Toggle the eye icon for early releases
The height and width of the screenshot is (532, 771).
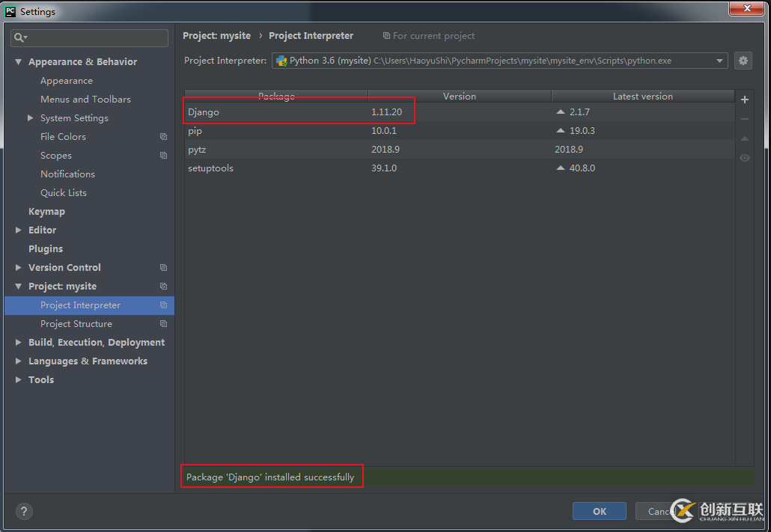[744, 158]
